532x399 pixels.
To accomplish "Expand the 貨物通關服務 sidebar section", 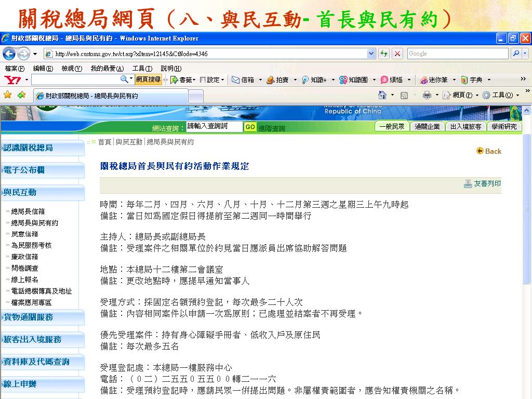I will [x=43, y=317].
